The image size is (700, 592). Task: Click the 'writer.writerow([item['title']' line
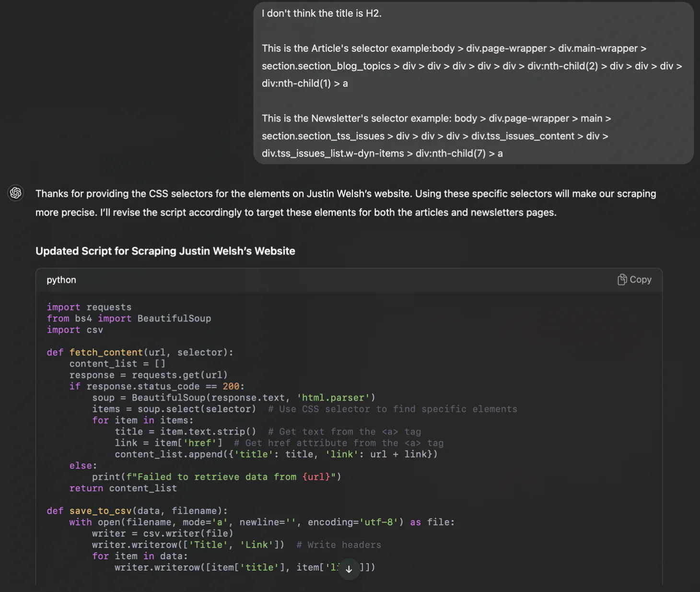(x=245, y=568)
